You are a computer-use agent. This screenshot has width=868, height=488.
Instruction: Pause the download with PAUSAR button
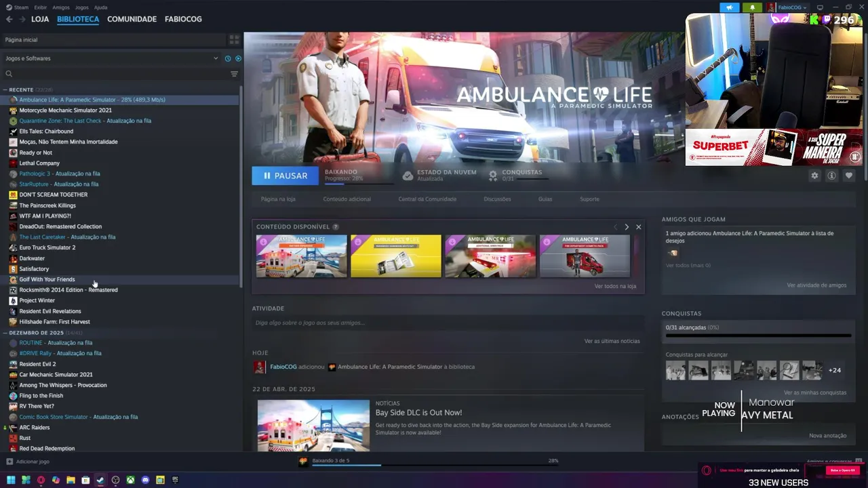tap(285, 176)
